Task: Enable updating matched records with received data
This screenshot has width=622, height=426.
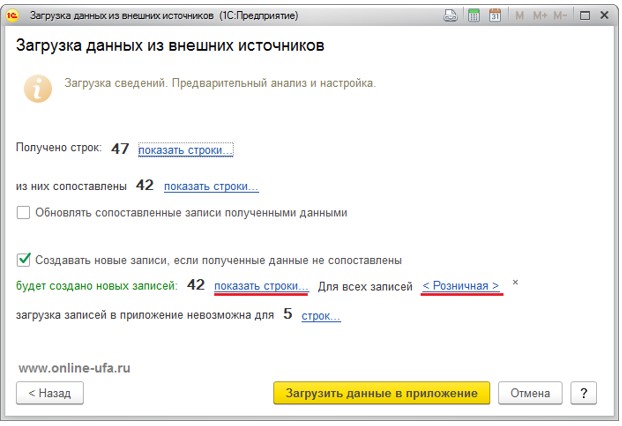Action: (23, 212)
